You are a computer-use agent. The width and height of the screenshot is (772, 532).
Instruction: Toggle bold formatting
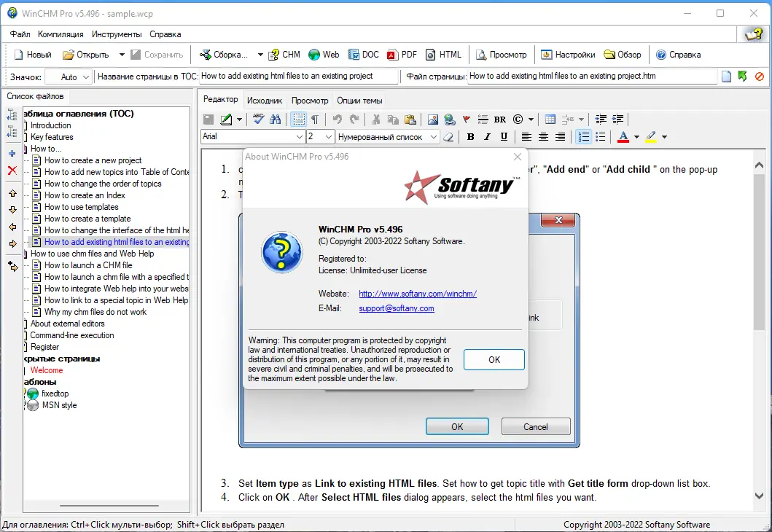click(470, 137)
